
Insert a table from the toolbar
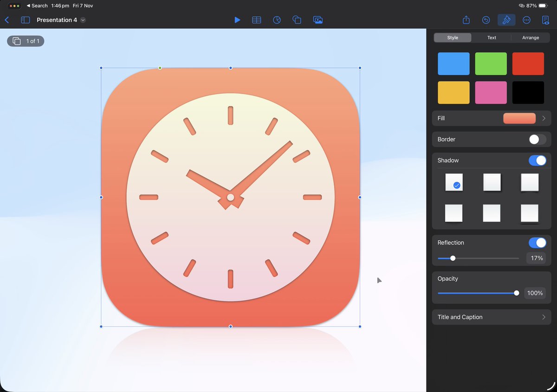[256, 20]
